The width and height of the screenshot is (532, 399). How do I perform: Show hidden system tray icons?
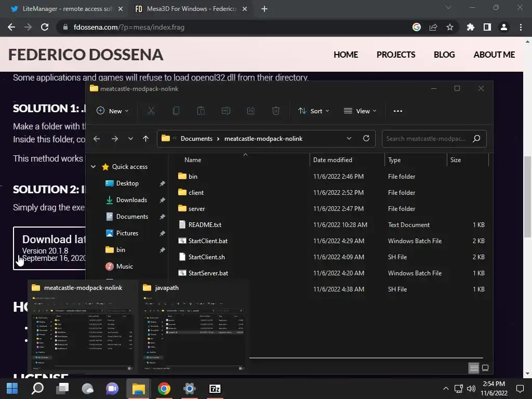click(446, 389)
